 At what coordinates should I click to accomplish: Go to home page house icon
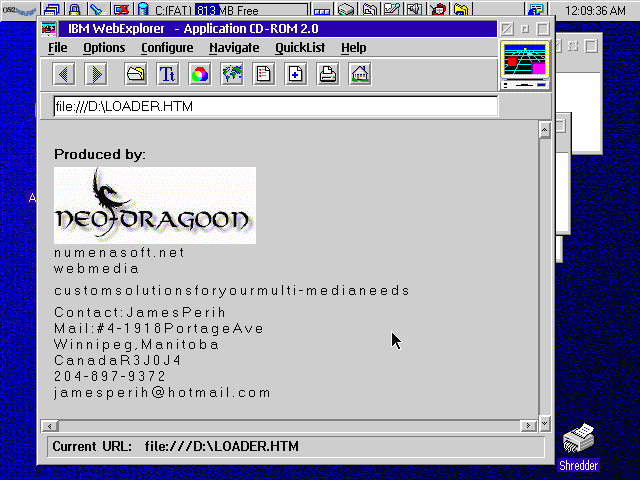[x=360, y=74]
